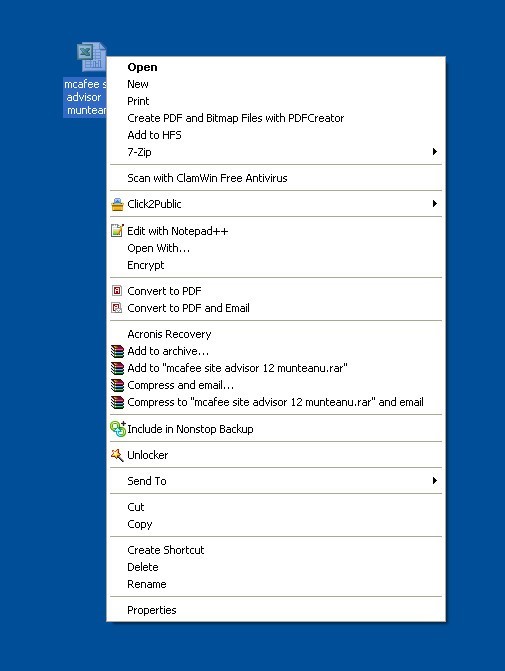
Task: Click the Excel file icon on desktop
Action: pos(91,56)
